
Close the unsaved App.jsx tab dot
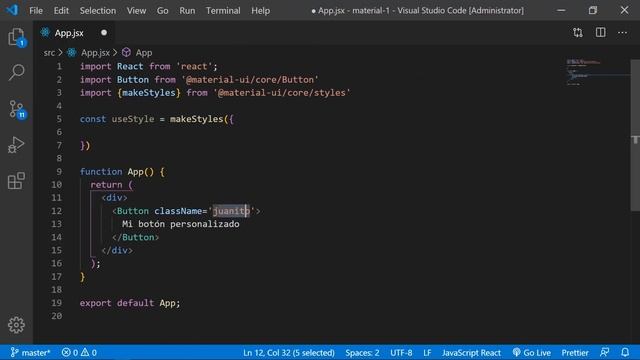[104, 33]
